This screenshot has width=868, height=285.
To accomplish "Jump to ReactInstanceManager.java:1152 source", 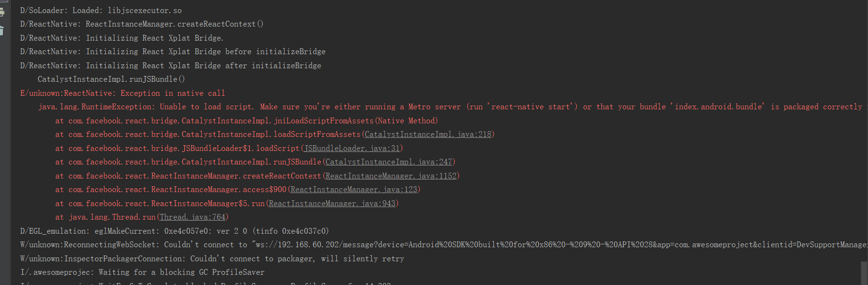I will click(x=391, y=176).
